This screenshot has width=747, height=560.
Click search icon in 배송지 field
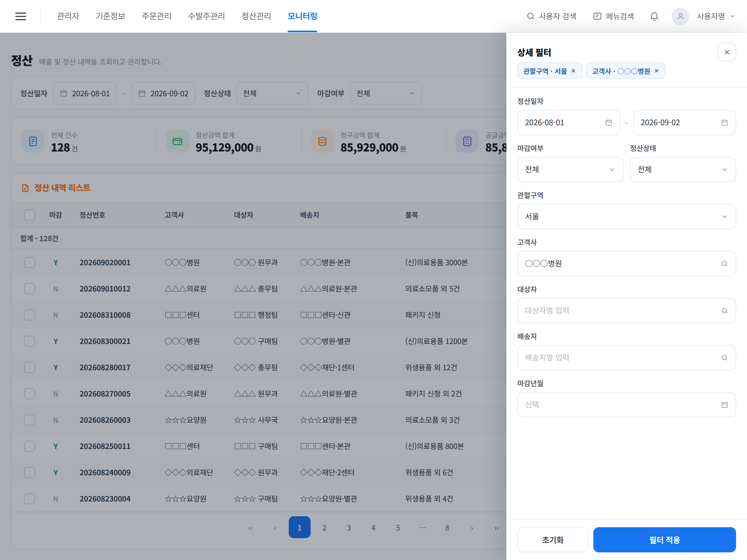point(724,357)
